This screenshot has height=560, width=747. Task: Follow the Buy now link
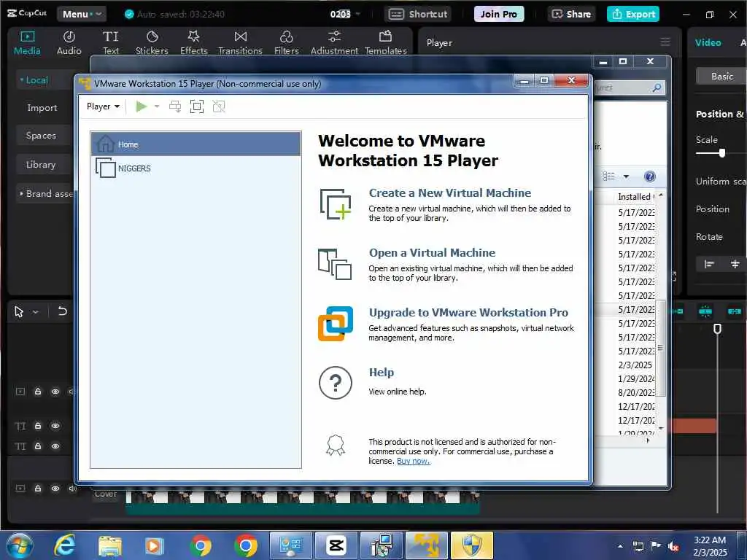pos(414,461)
